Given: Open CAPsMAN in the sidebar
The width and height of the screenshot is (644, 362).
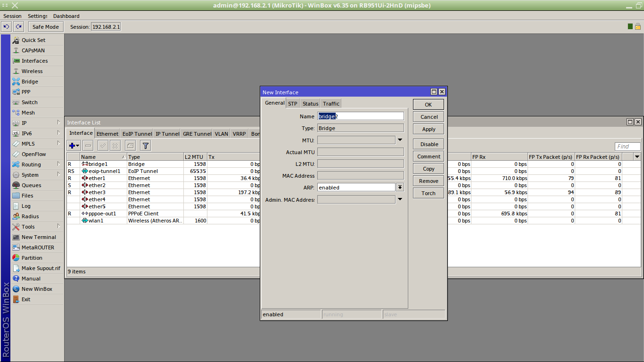Looking at the screenshot, I should pyautogui.click(x=37, y=50).
